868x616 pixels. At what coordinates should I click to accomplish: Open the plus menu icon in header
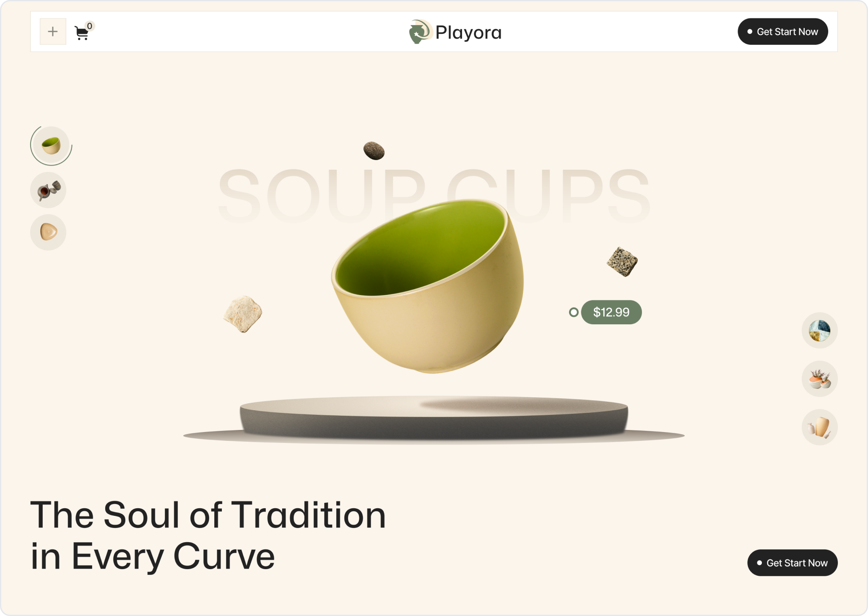coord(53,31)
